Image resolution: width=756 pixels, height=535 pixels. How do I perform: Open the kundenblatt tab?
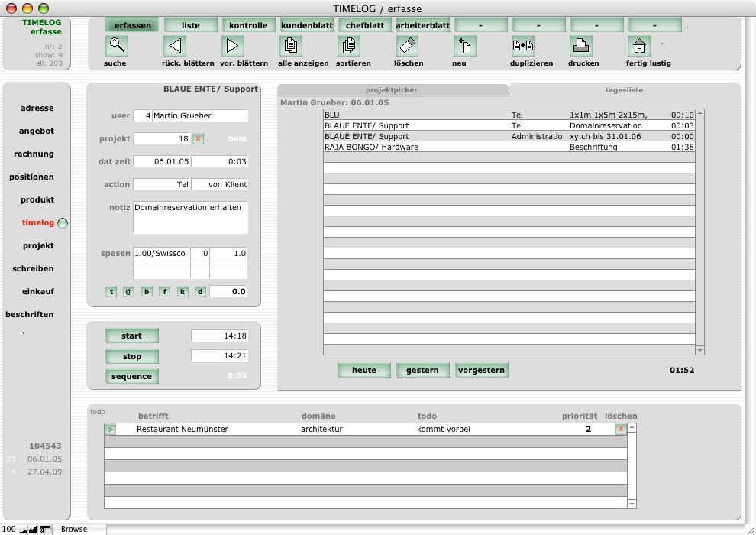pos(307,25)
